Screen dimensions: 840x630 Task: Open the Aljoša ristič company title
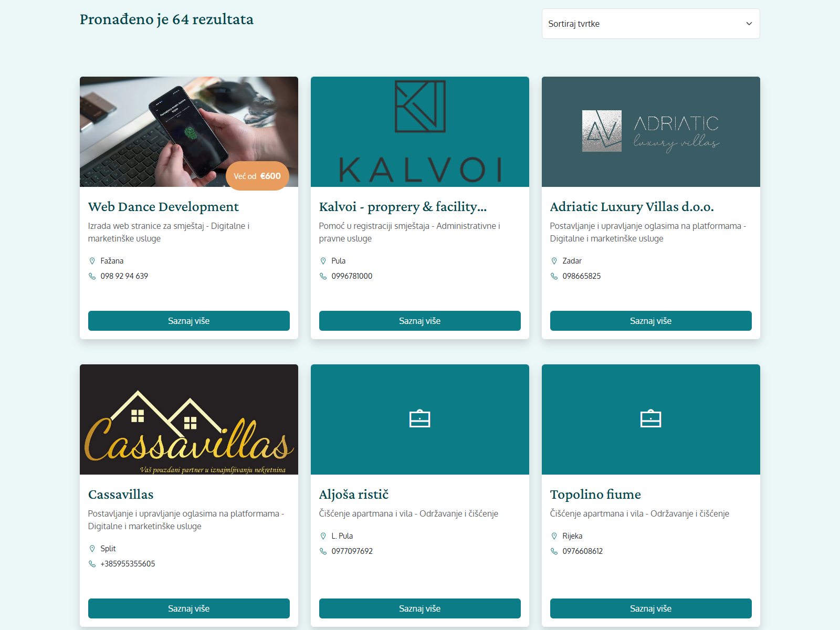[354, 494]
